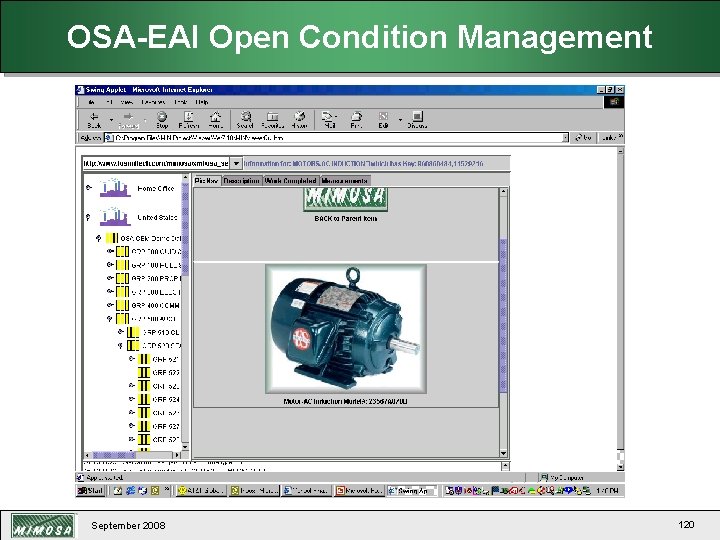Open the File menu
Screen dimensions: 720x540
pyautogui.click(x=91, y=102)
